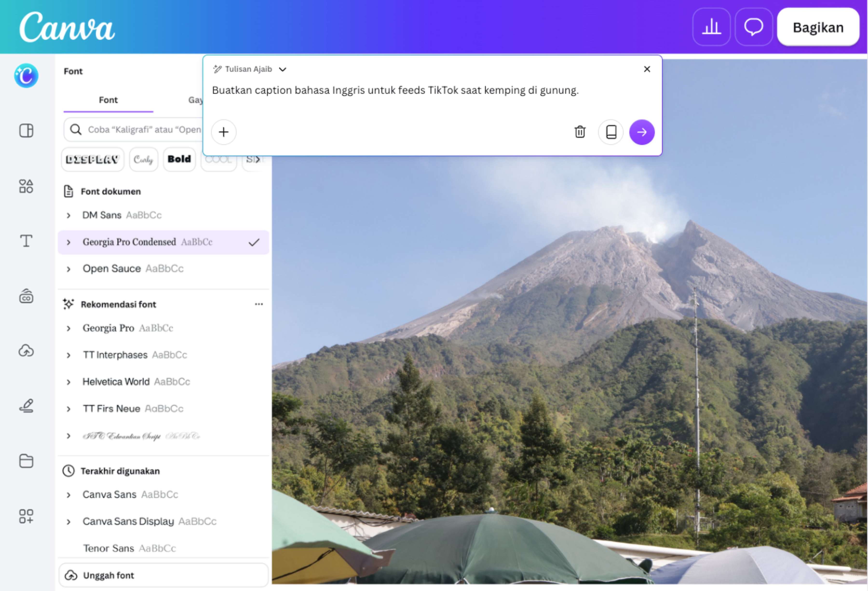Open the Apps sidebar icon
Screen dimensions: 868x591
26,516
